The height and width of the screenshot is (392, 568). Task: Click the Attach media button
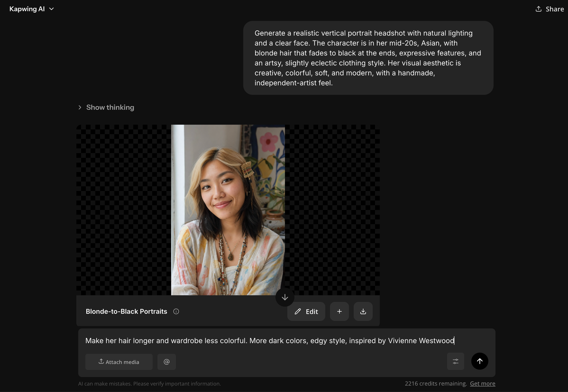click(119, 362)
